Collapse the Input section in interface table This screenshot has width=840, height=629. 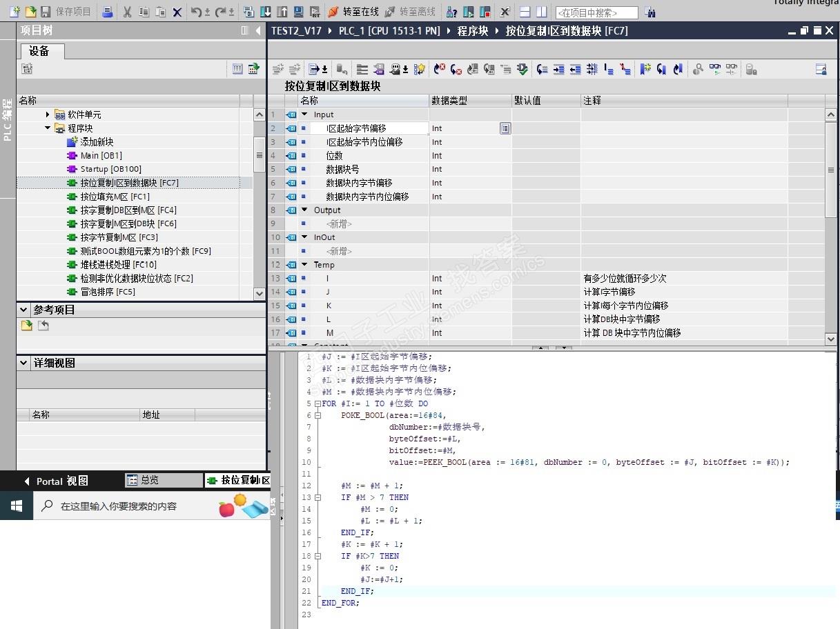point(304,114)
